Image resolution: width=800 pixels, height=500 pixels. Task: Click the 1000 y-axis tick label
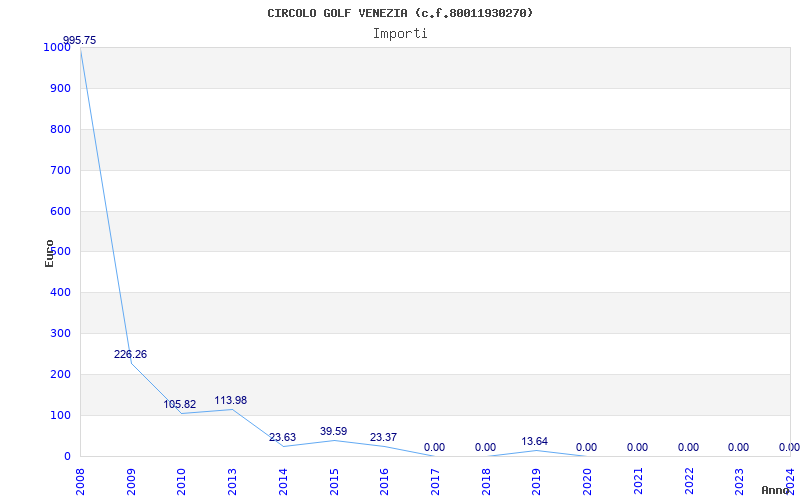click(57, 47)
